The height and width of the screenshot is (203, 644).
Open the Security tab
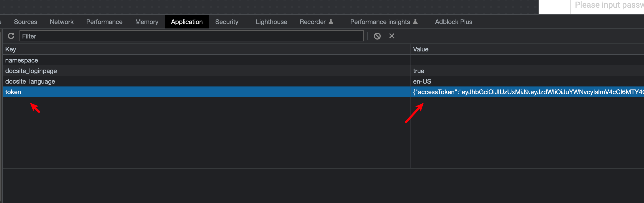(x=227, y=22)
